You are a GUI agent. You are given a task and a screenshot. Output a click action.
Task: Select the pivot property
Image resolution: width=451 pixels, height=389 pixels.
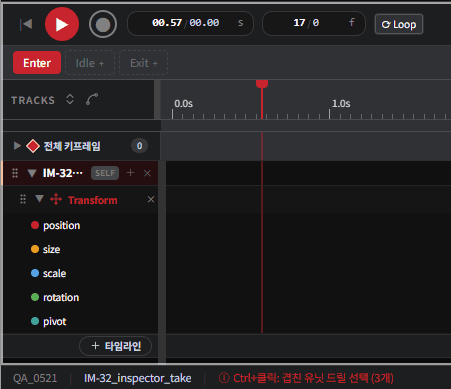(55, 322)
